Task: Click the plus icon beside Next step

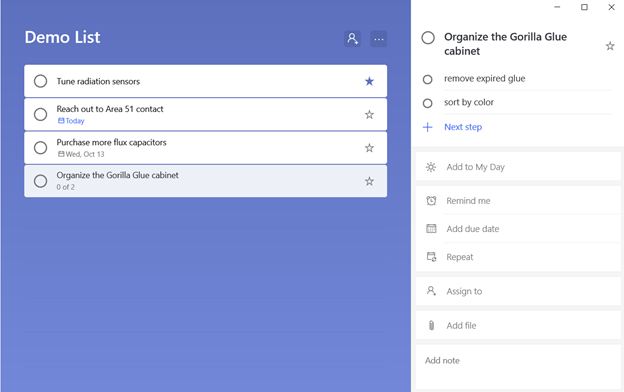Action: [x=427, y=127]
